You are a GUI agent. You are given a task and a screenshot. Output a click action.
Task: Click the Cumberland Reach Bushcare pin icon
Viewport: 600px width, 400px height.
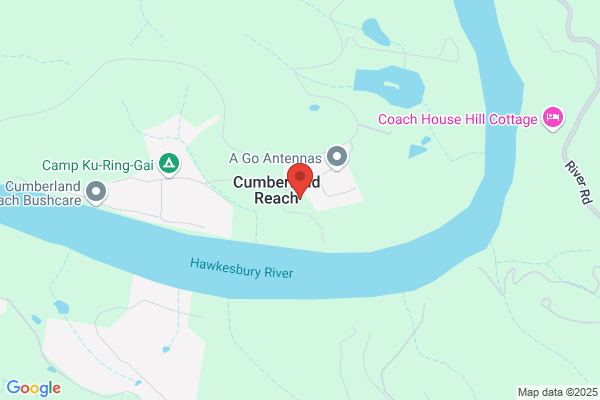(96, 192)
